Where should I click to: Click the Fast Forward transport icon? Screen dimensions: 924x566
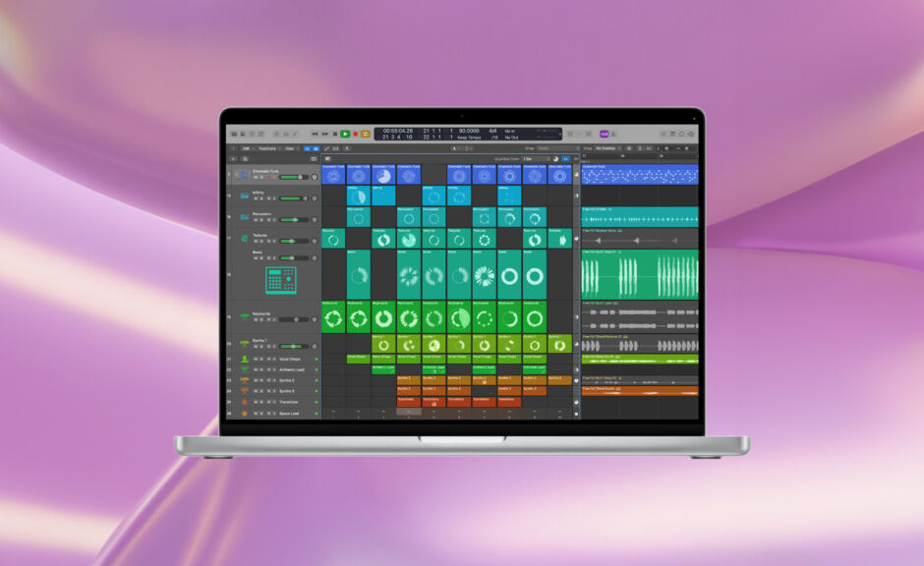click(324, 134)
